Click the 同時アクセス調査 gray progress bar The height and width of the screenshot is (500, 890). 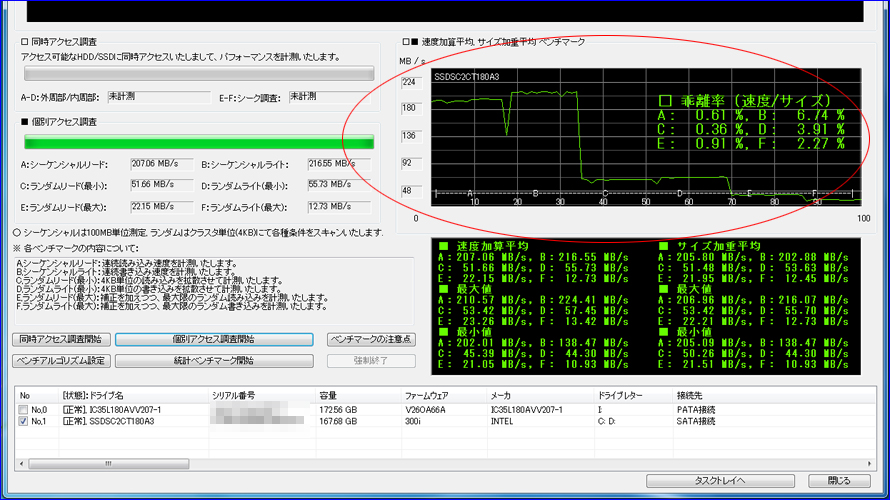pos(199,73)
